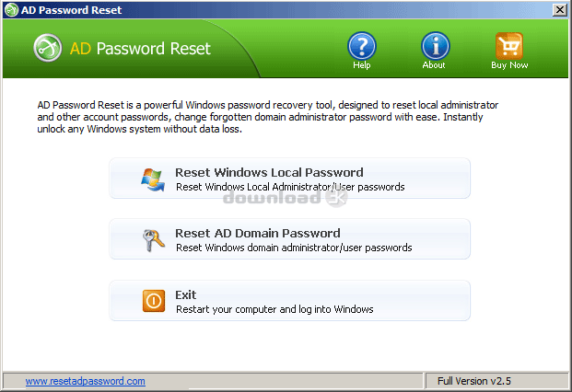Click Exit to restart your computer

(x=289, y=301)
